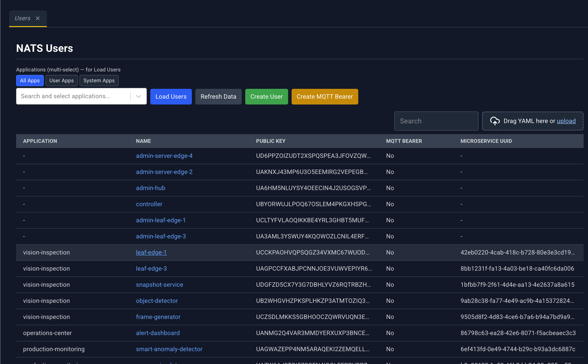The height and width of the screenshot is (364, 588).
Task: Click UUID 8bb1231f-fa13-4a03-be18-ca40fc6da006
Action: pyautogui.click(x=517, y=269)
